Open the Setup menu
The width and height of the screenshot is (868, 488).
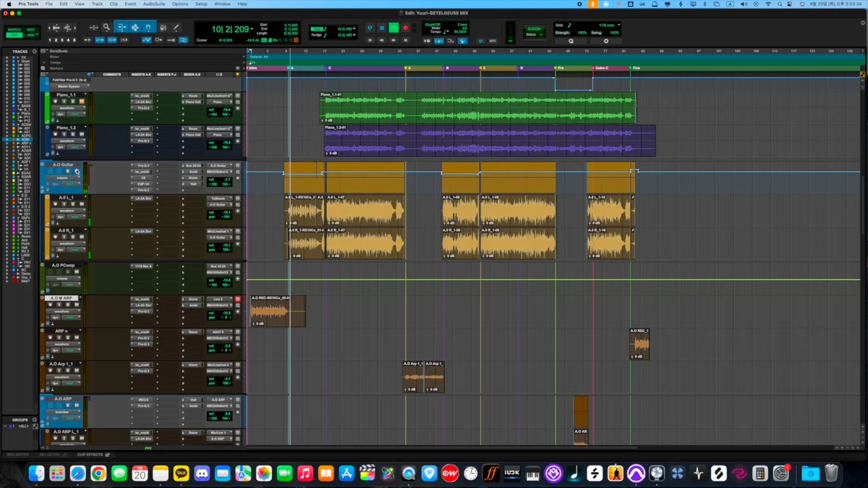point(201,4)
